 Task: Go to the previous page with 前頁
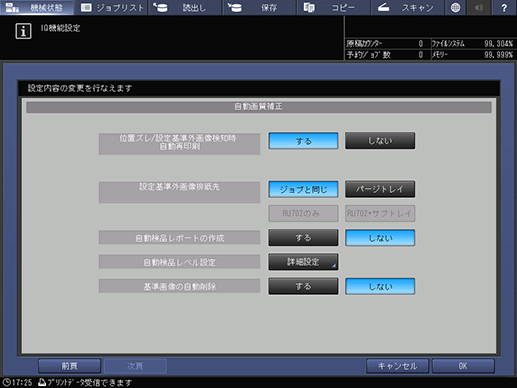(x=69, y=366)
